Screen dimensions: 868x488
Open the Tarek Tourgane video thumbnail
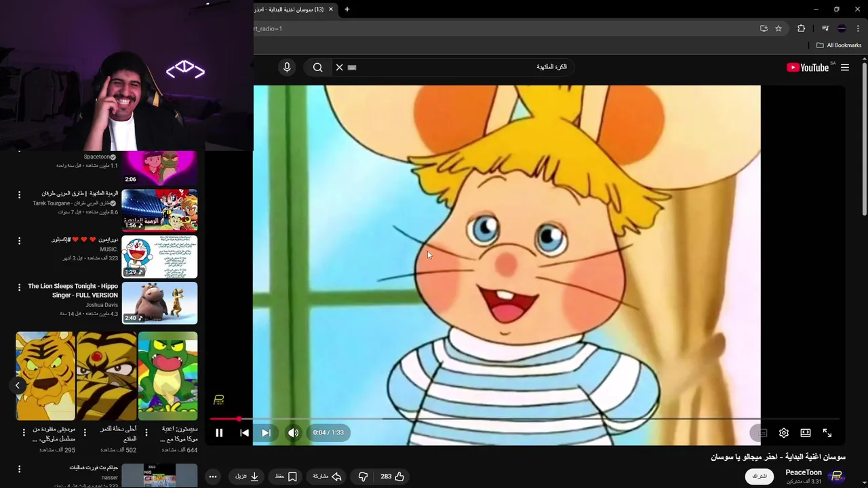[x=159, y=210]
